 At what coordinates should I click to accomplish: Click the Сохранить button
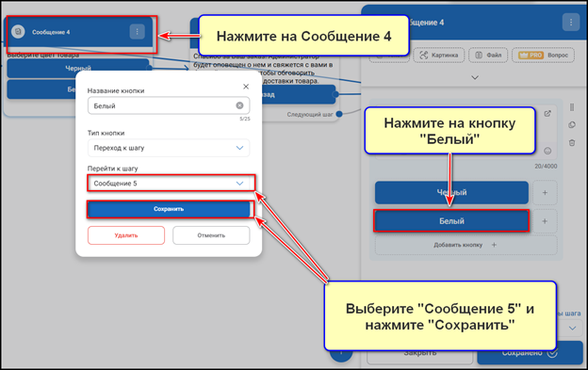169,209
